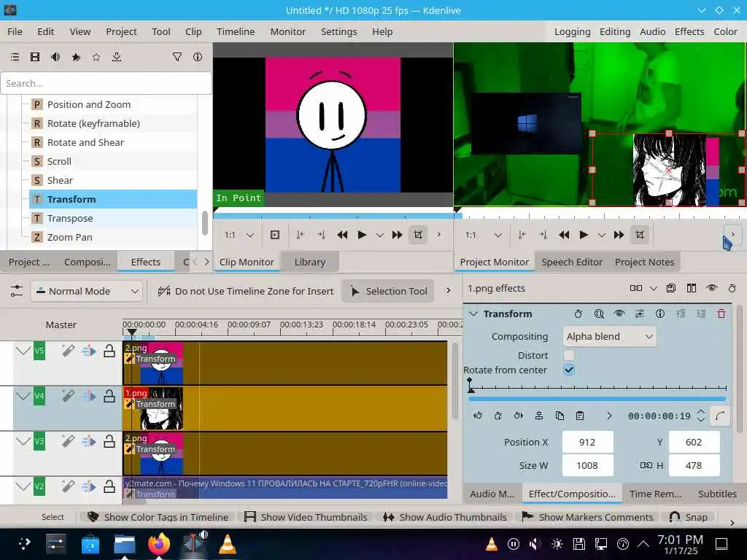This screenshot has height=560, width=747.
Task: Set zone in point in clip monitor
Action: click(x=301, y=235)
